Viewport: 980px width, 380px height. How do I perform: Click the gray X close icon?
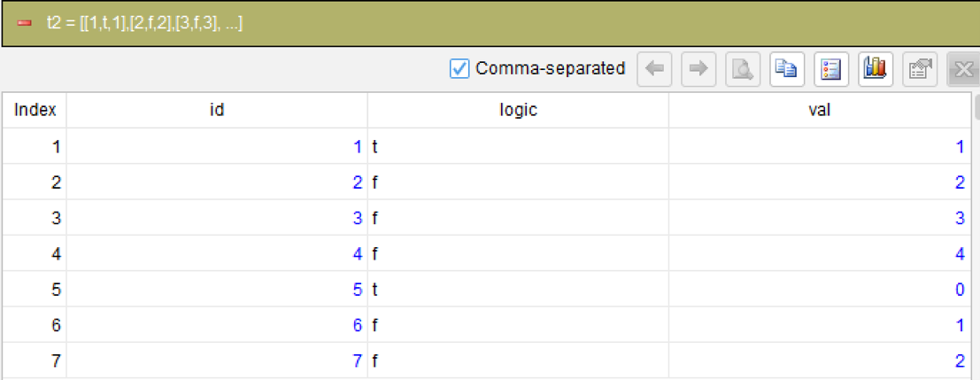(964, 69)
